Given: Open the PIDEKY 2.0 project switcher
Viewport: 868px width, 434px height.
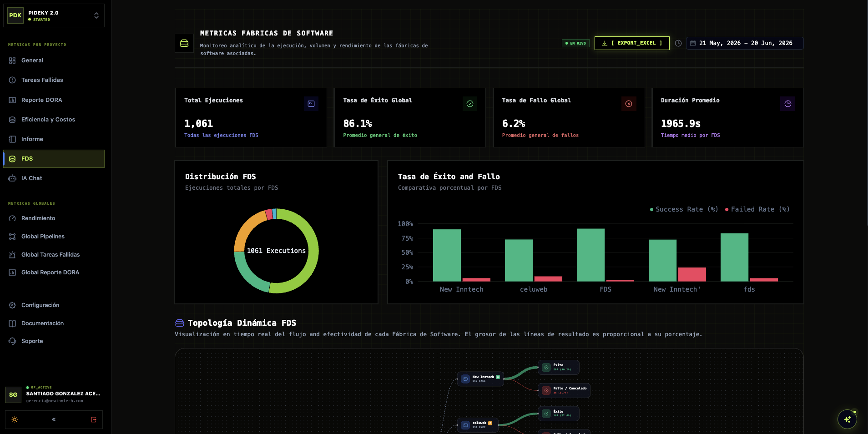Looking at the screenshot, I should (54, 15).
